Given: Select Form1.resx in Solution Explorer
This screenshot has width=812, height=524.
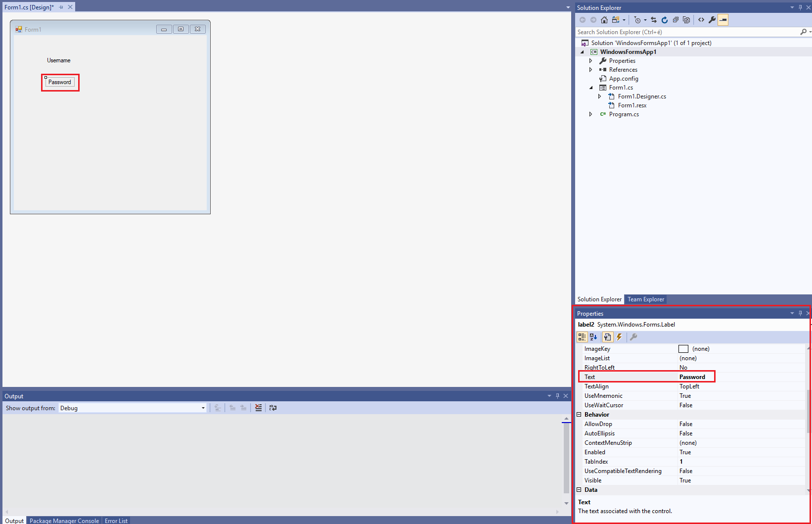Looking at the screenshot, I should tap(632, 105).
